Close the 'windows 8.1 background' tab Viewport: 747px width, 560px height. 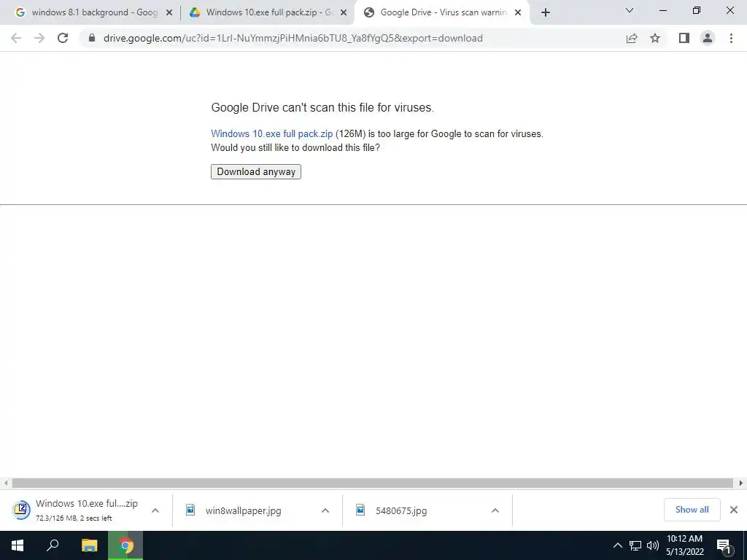[169, 12]
